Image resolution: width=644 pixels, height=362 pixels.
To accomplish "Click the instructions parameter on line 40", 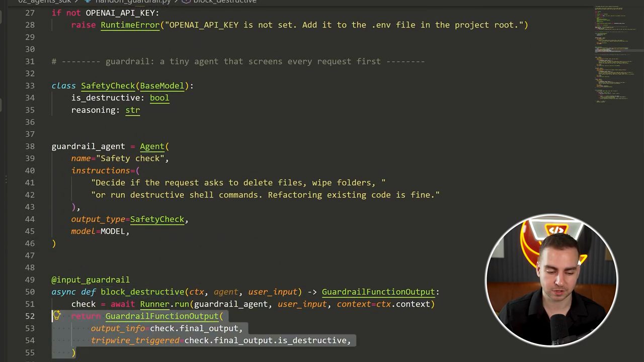I will pos(101,170).
